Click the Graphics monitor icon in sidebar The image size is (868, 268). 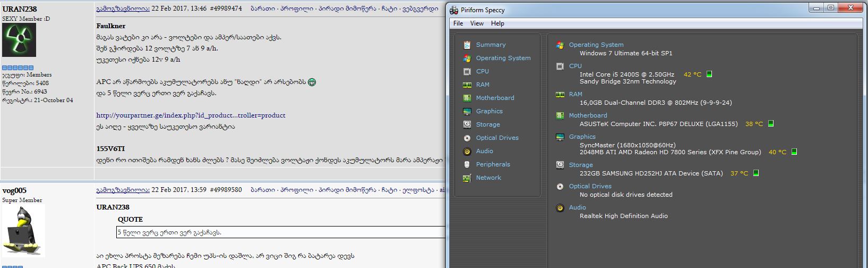467,111
